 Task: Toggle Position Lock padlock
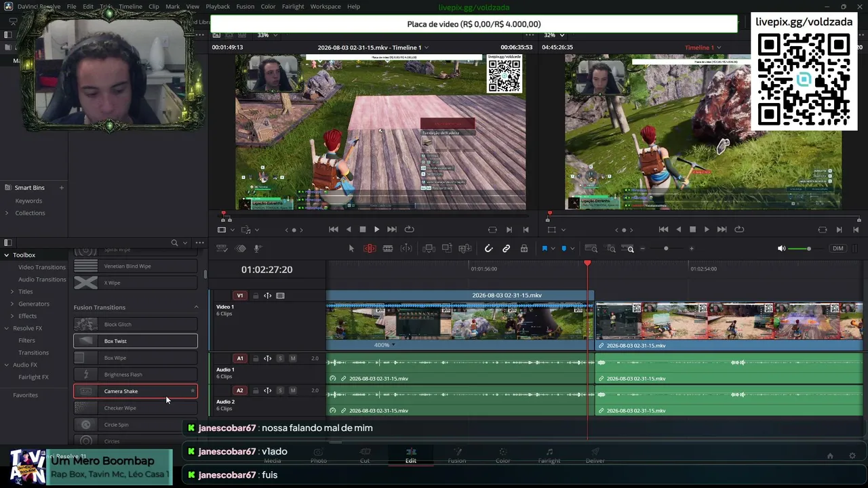pos(524,249)
